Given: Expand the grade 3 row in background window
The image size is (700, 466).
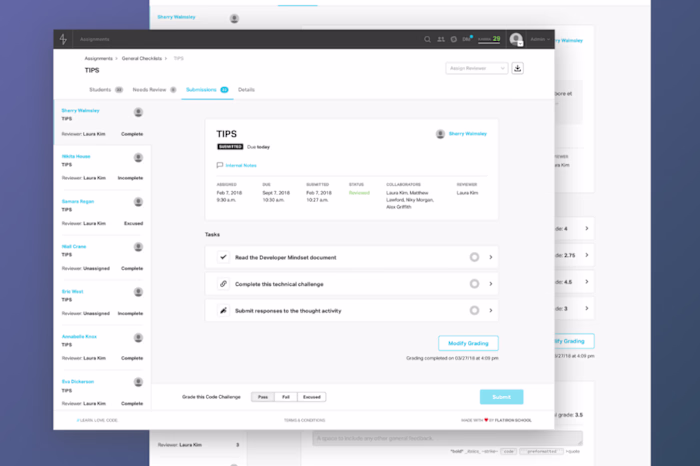Looking at the screenshot, I should [x=587, y=308].
